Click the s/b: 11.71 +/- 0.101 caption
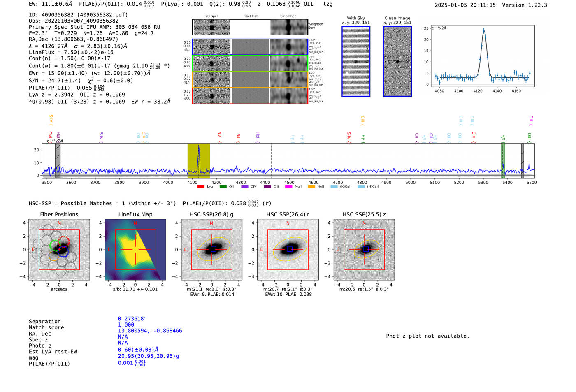The height and width of the screenshot is (392, 576). tap(135, 289)
